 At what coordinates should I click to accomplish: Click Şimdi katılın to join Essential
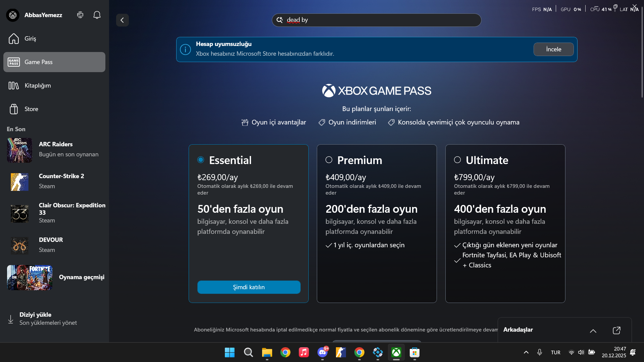click(x=249, y=287)
